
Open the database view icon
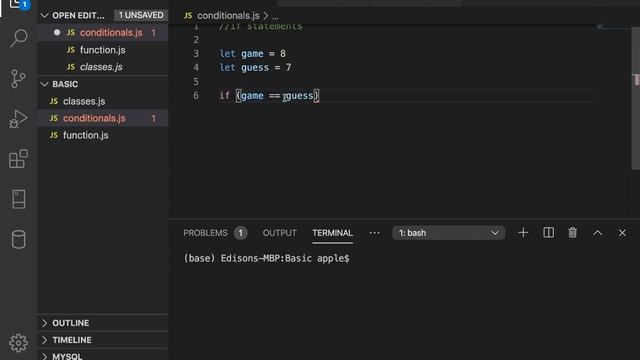coord(18,239)
